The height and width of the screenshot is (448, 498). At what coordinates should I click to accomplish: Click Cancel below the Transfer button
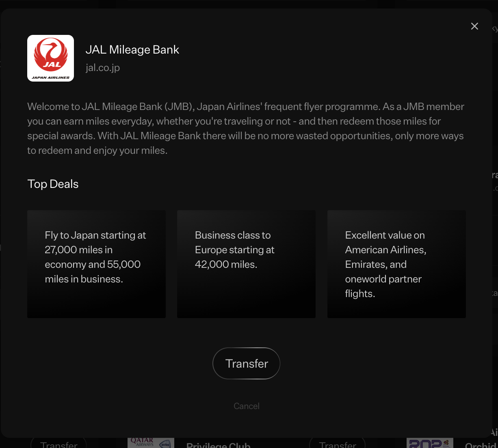[x=246, y=406]
